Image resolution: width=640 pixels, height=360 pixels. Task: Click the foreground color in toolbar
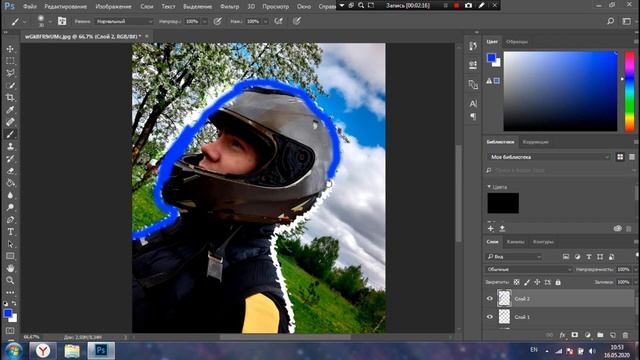[8, 313]
